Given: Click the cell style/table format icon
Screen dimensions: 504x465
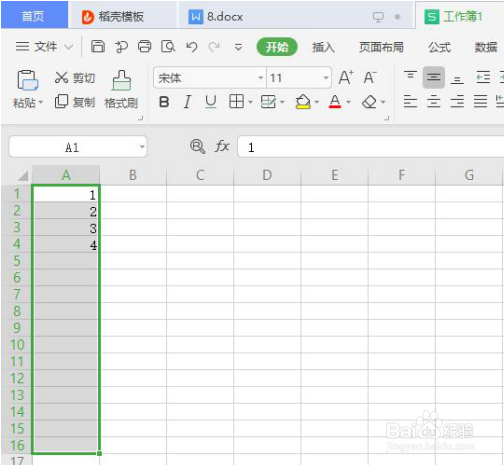Looking at the screenshot, I should point(268,101).
